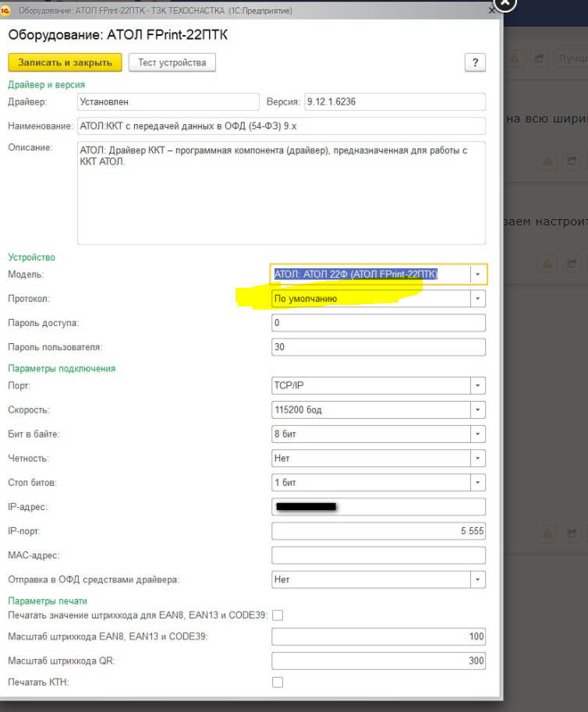Click the Скорость value 115200 бод
This screenshot has width=588, height=712.
point(298,410)
